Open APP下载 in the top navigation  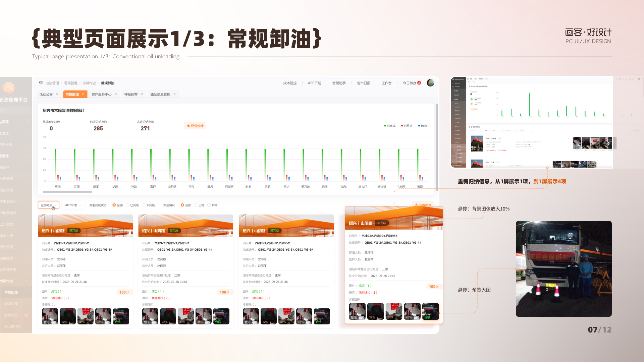click(314, 83)
